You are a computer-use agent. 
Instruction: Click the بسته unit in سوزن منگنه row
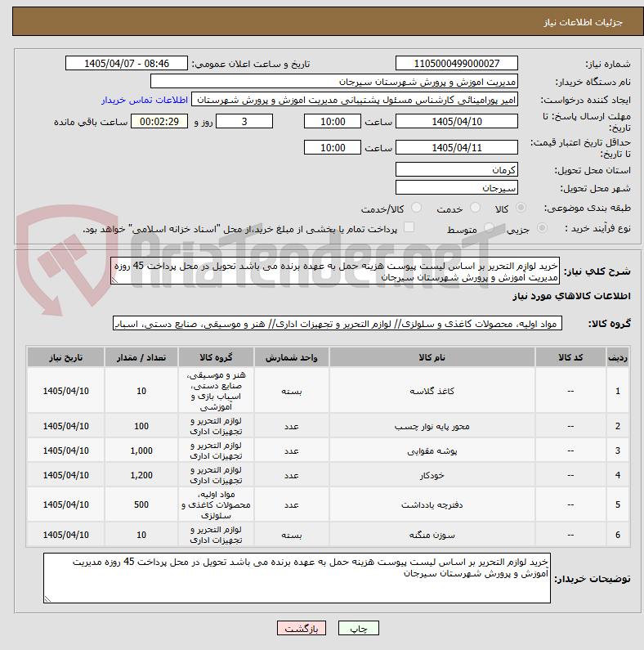291,535
